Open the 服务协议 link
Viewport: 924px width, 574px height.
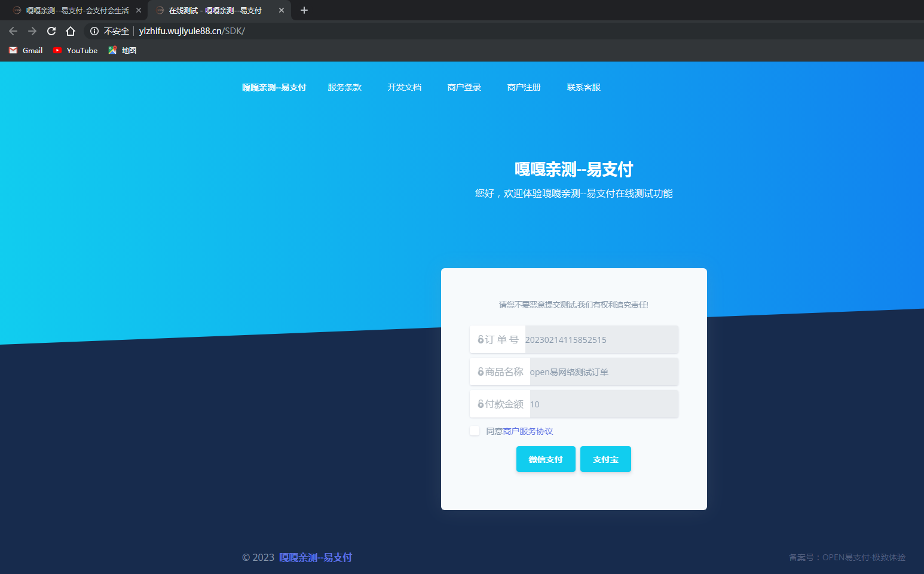tap(536, 431)
